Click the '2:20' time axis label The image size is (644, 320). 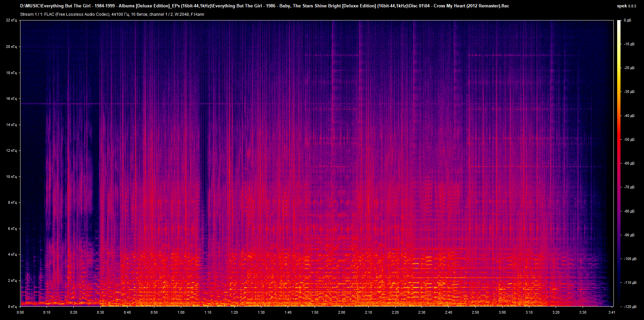coord(395,312)
